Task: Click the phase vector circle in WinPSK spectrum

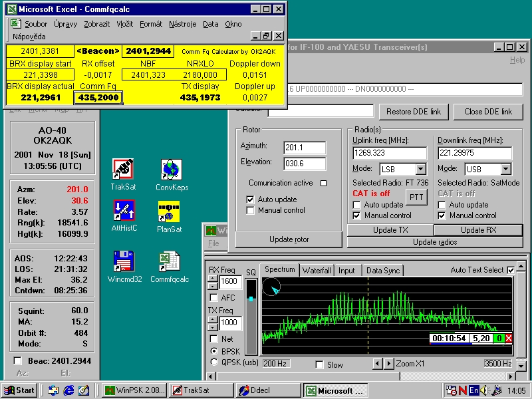Action: click(x=271, y=287)
